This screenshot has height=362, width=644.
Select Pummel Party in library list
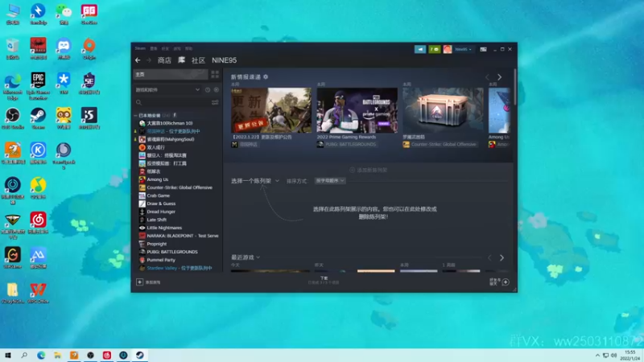(x=161, y=260)
